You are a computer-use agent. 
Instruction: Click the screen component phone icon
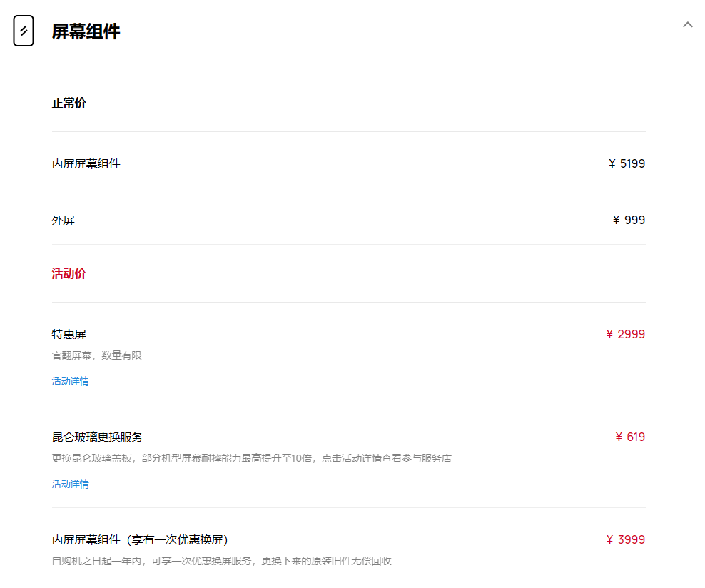24,31
